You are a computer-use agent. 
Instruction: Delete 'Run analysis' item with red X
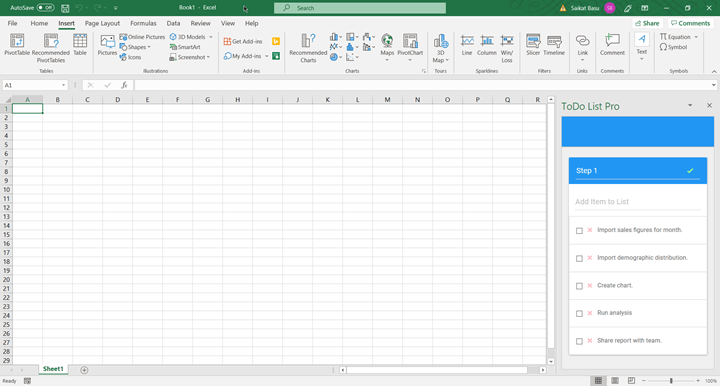[590, 313]
